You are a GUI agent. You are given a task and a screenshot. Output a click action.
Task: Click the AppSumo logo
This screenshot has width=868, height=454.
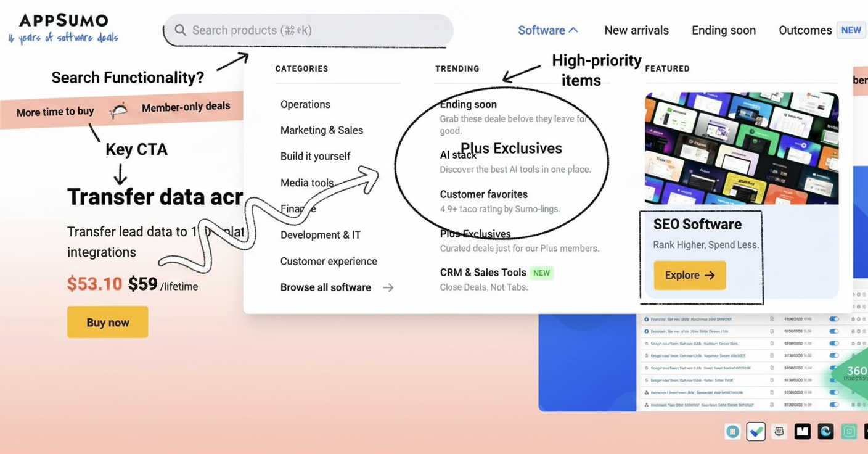(63, 20)
